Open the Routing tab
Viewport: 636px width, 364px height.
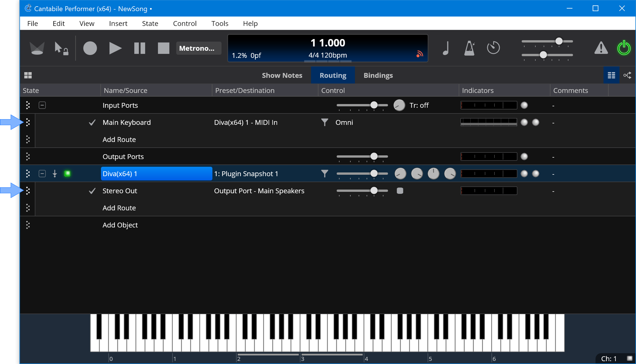pyautogui.click(x=332, y=75)
